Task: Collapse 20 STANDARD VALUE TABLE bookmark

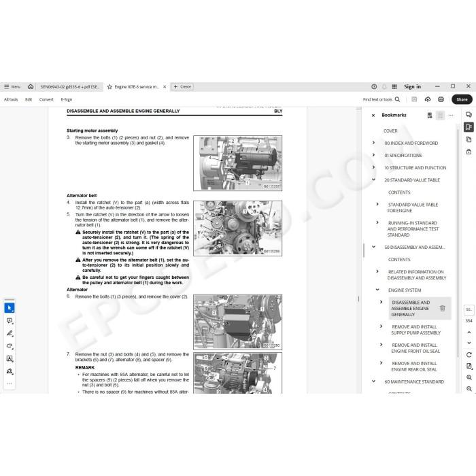Action: [x=374, y=180]
